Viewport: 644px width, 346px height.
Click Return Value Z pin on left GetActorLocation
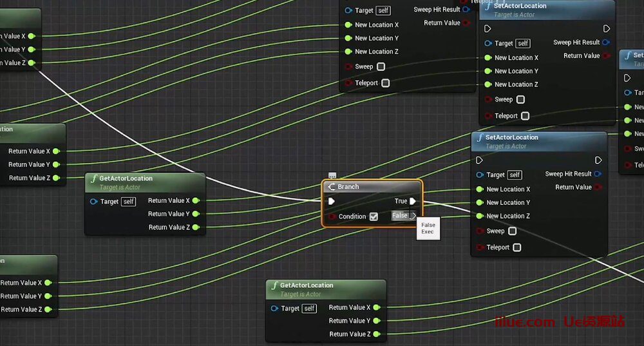point(196,227)
